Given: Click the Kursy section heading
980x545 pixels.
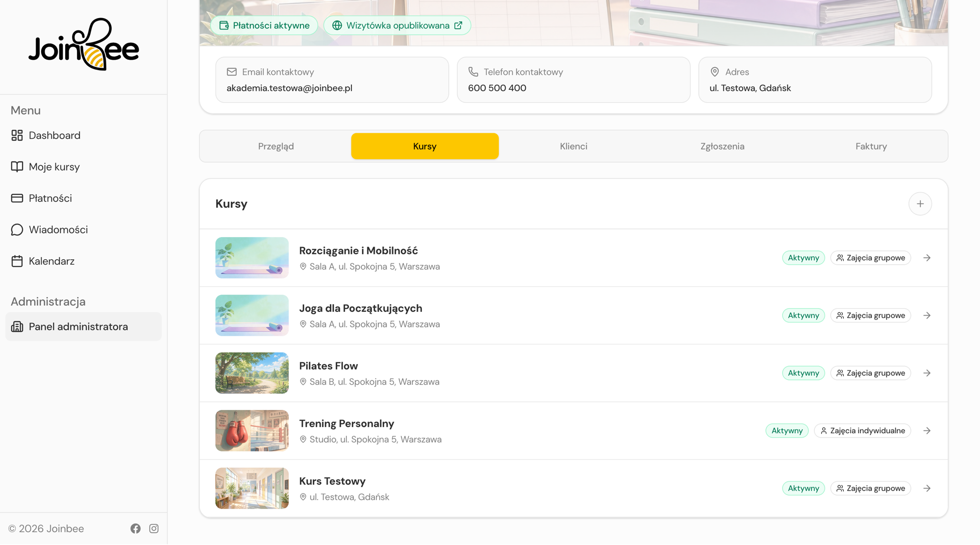Looking at the screenshot, I should pos(231,204).
